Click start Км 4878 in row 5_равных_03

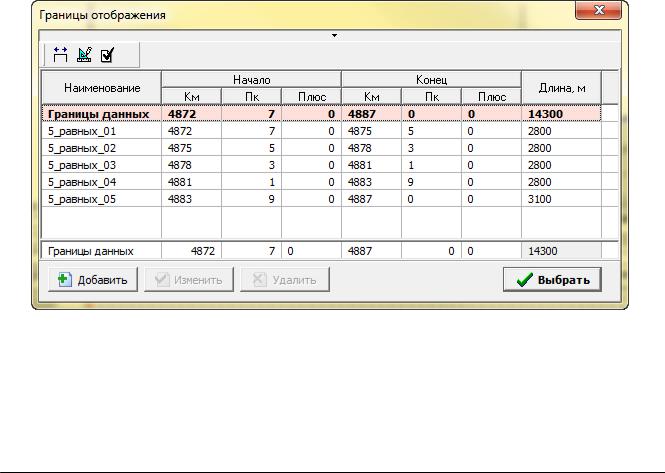tap(192, 165)
